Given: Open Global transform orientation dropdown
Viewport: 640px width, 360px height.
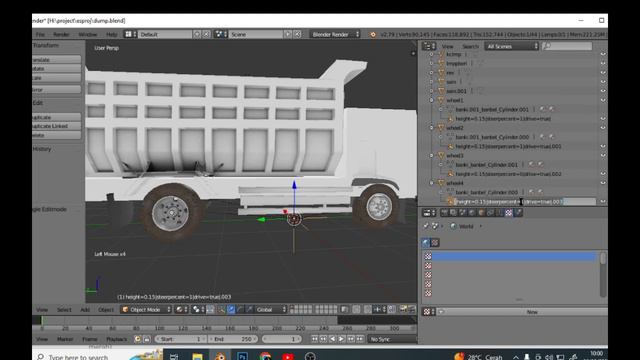Looking at the screenshot, I should (x=271, y=310).
